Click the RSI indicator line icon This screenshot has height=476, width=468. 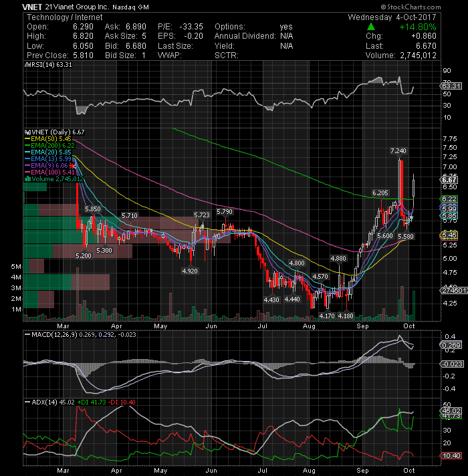coord(27,64)
